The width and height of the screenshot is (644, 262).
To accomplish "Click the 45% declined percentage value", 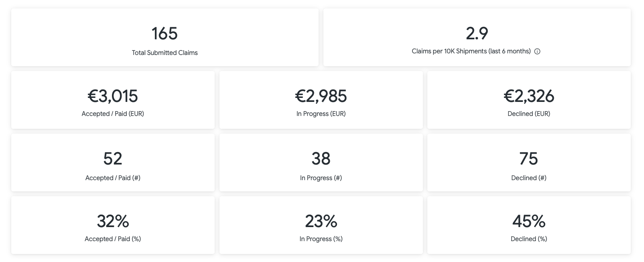I will pos(529,221).
